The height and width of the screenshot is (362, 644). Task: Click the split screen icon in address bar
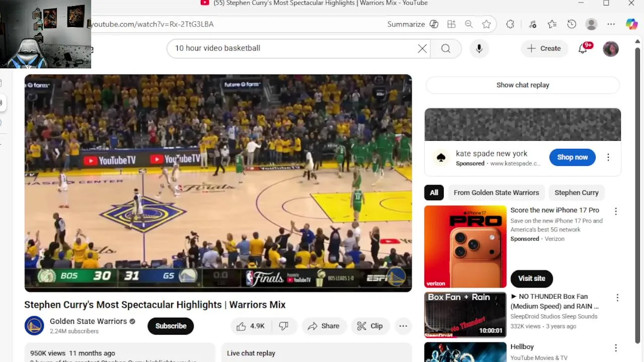[451, 24]
